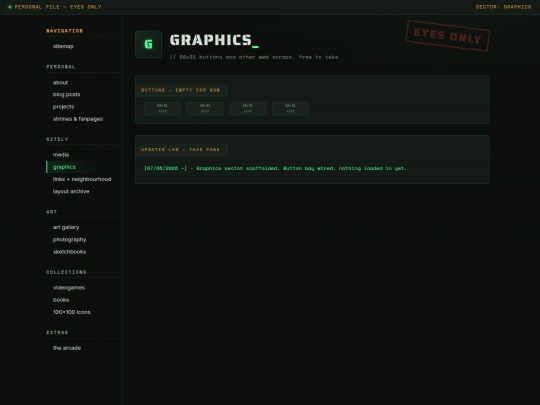Click the 'Graphics sector scaffolded' log entry

coord(276,168)
